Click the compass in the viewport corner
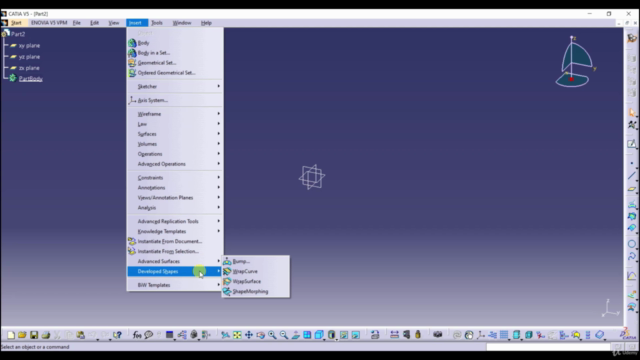This screenshot has height=360, width=640. pyautogui.click(x=575, y=62)
